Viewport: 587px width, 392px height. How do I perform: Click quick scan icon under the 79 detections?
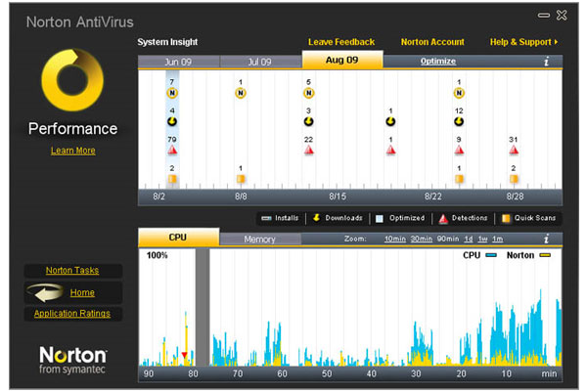pos(172,179)
